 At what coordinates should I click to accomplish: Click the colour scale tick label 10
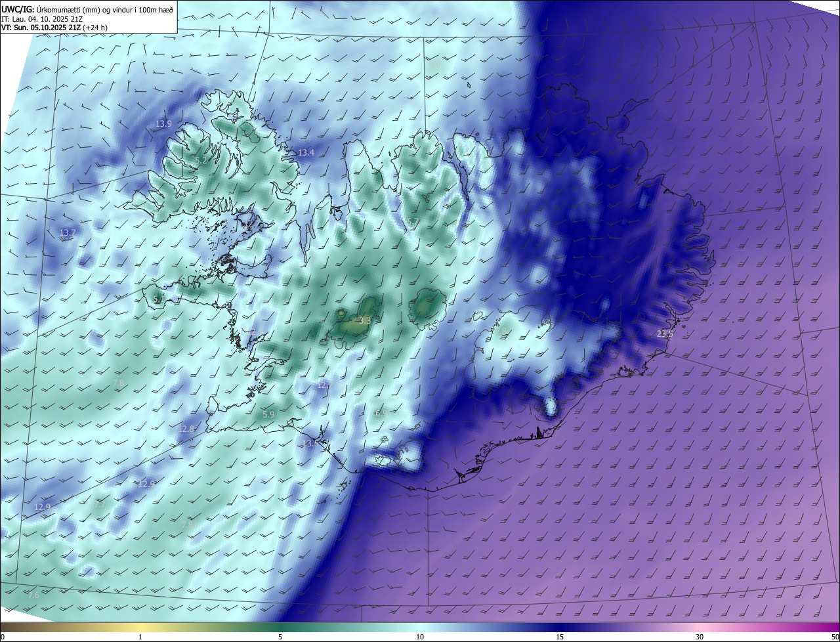point(420,637)
